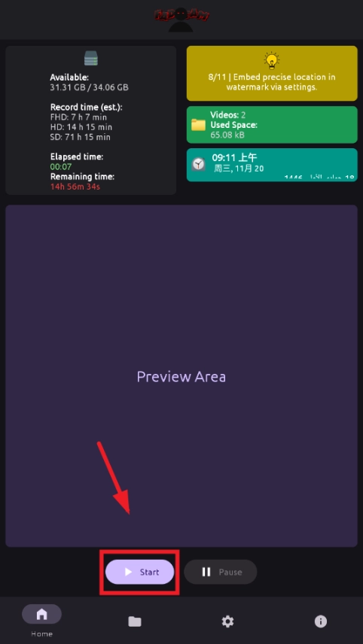Tap the play triangle inside Start
The width and height of the screenshot is (363, 644).
[x=128, y=572]
